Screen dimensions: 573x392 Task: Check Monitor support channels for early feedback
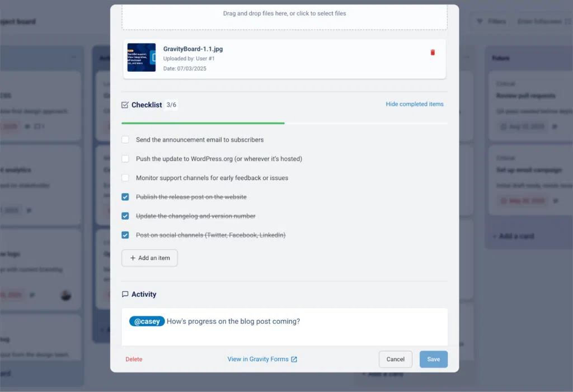coord(125,177)
